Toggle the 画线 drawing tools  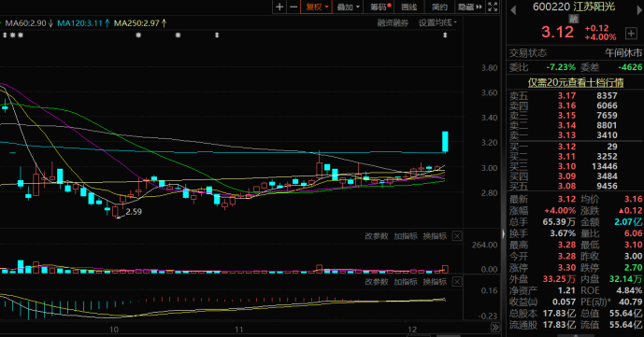coord(408,7)
